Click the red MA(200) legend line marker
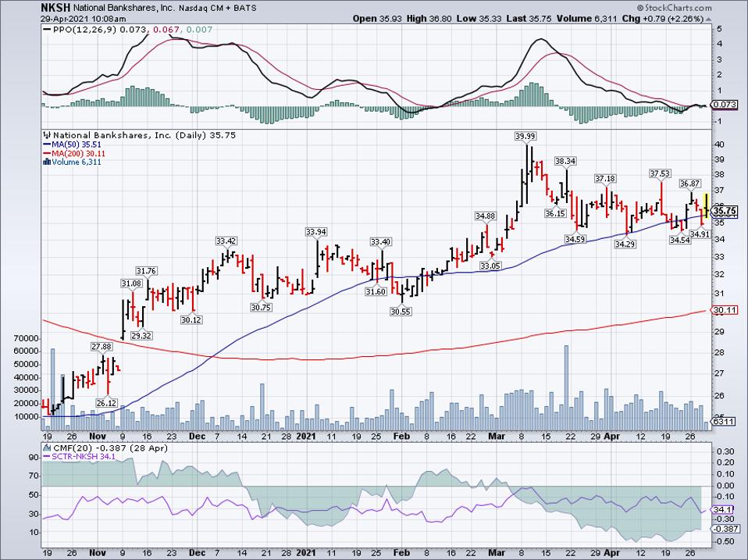 [47, 154]
